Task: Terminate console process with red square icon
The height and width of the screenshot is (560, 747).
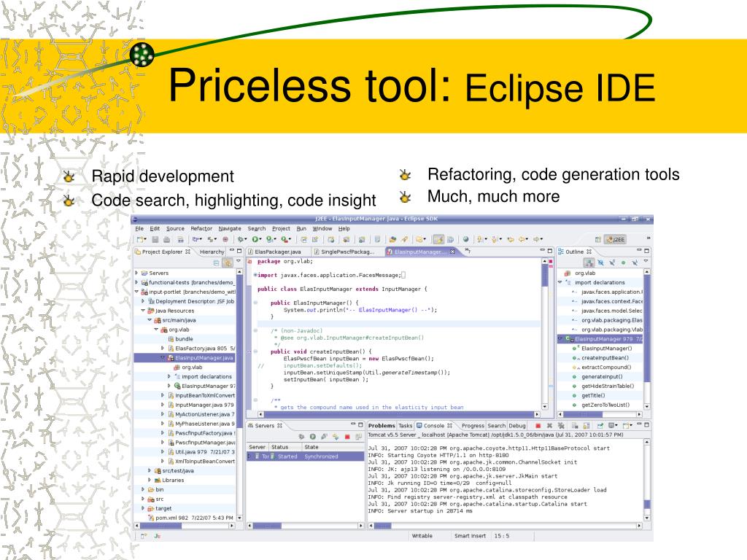Action: click(538, 426)
